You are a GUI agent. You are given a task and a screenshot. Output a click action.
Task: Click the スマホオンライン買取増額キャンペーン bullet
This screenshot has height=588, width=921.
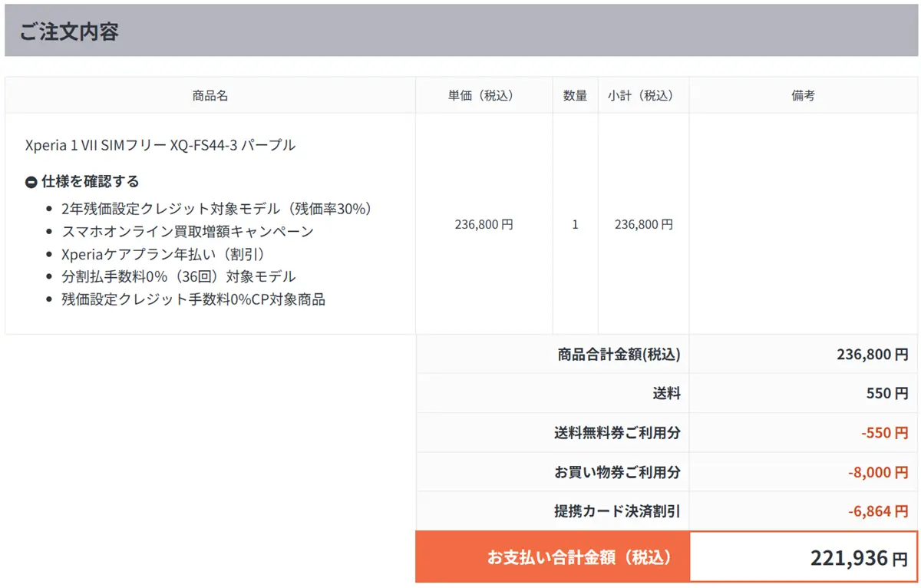[187, 231]
